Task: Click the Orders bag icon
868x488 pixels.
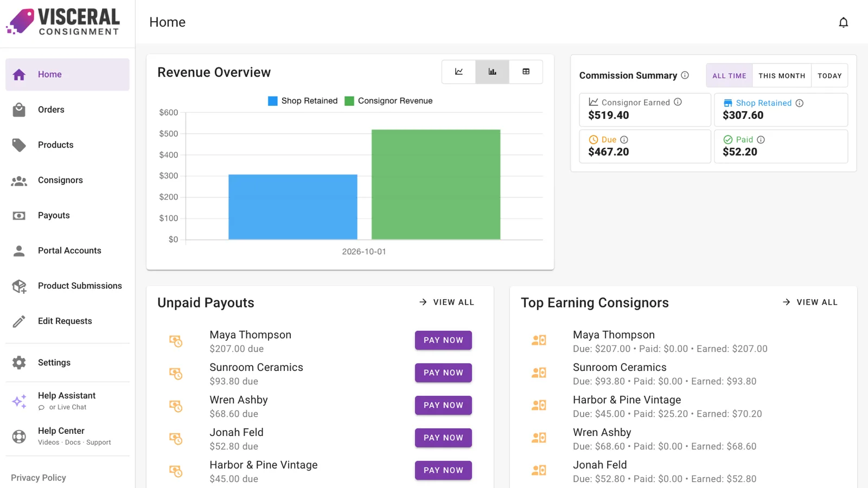Action: point(19,110)
